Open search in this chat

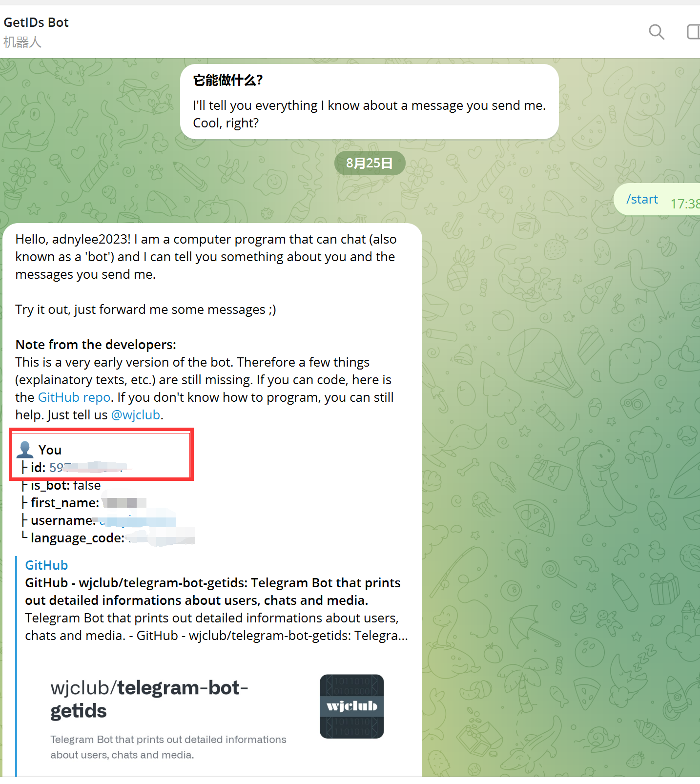click(657, 32)
